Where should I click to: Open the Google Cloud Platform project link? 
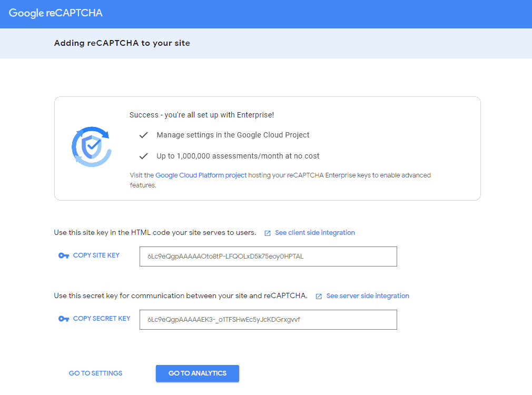point(201,175)
